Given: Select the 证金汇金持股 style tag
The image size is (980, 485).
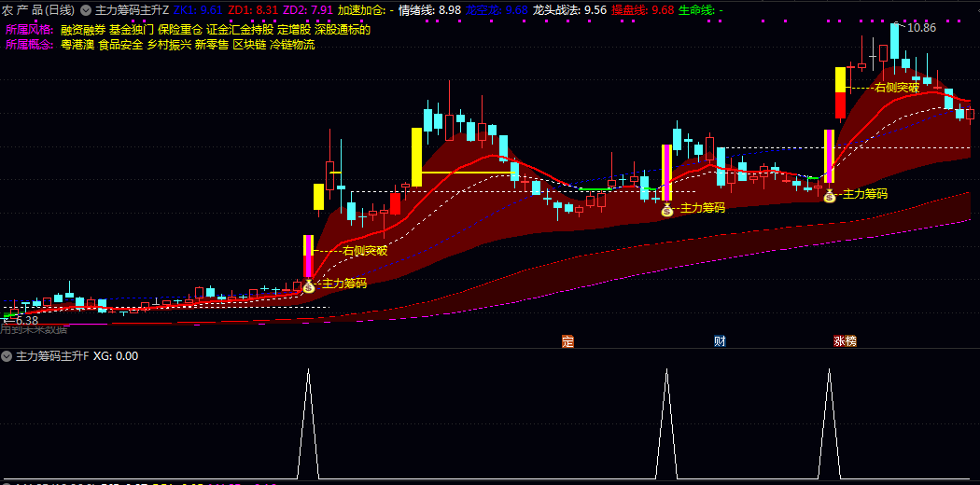Looking at the screenshot, I should pyautogui.click(x=240, y=29).
